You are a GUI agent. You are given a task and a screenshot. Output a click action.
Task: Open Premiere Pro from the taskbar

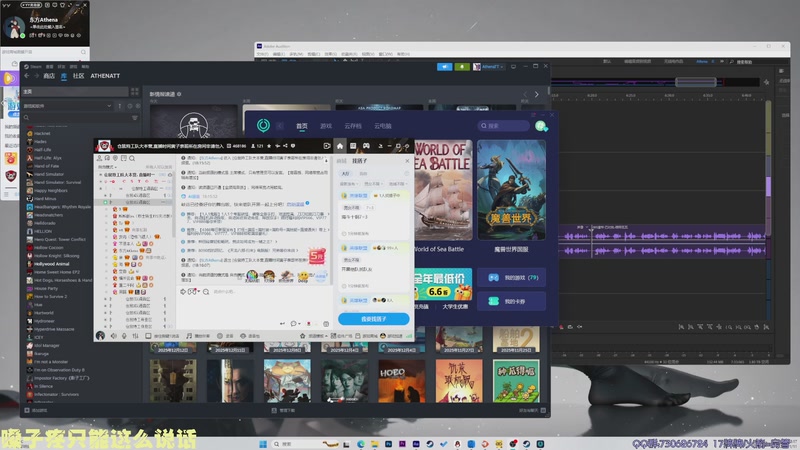[x=402, y=444]
